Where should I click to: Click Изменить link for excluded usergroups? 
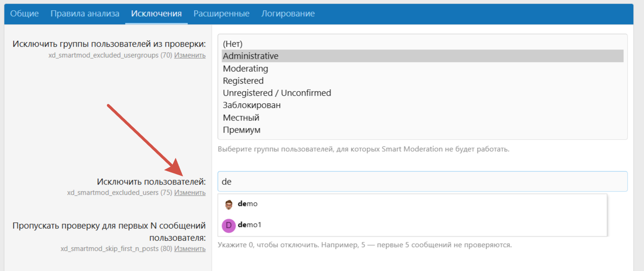click(190, 55)
